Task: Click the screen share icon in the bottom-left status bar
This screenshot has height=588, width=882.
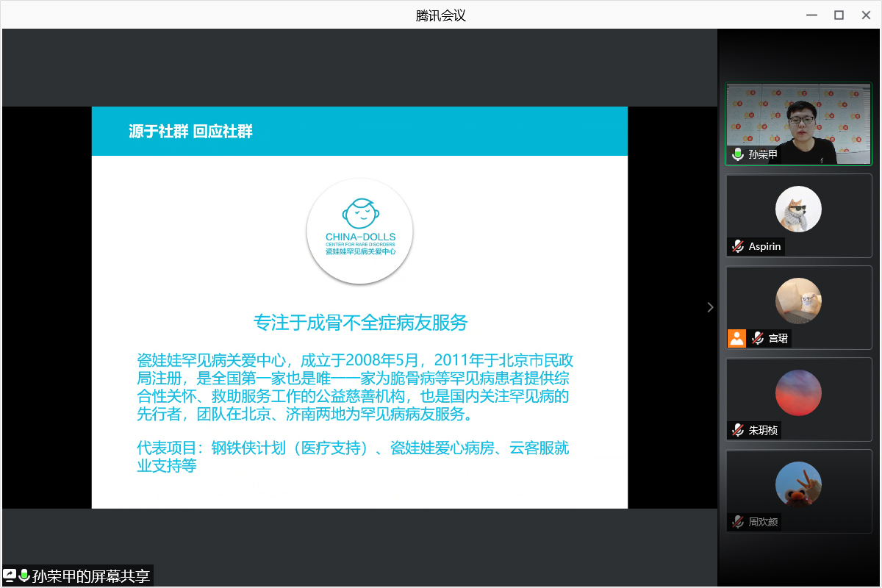Action: 10,576
